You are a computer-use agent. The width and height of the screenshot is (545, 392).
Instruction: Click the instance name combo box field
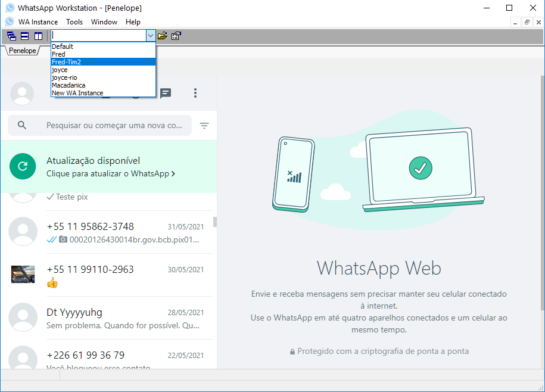[99, 36]
